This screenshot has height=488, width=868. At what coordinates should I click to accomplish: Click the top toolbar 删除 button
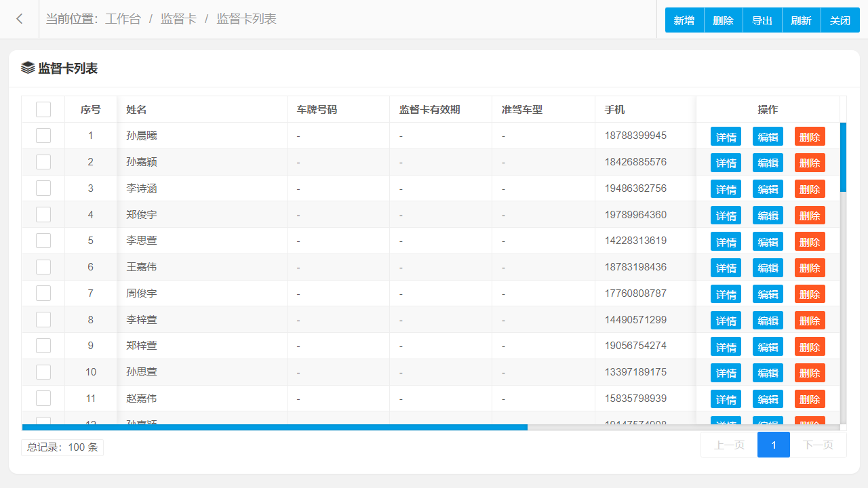[724, 20]
